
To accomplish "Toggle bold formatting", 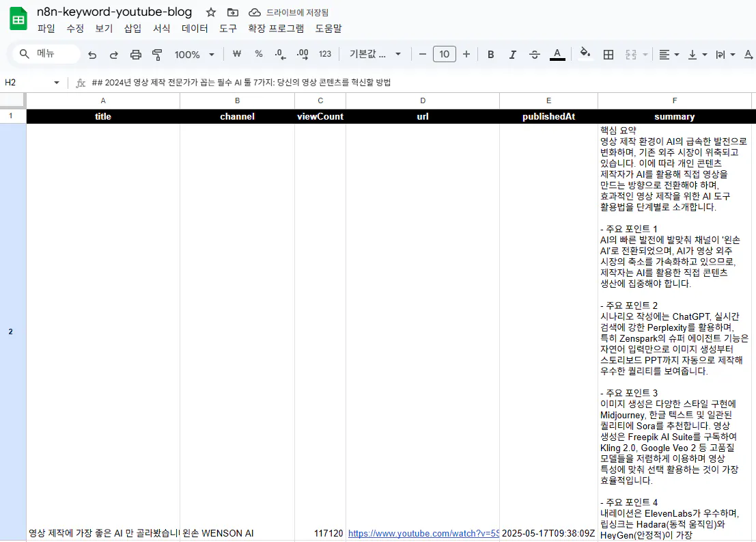I will click(491, 55).
